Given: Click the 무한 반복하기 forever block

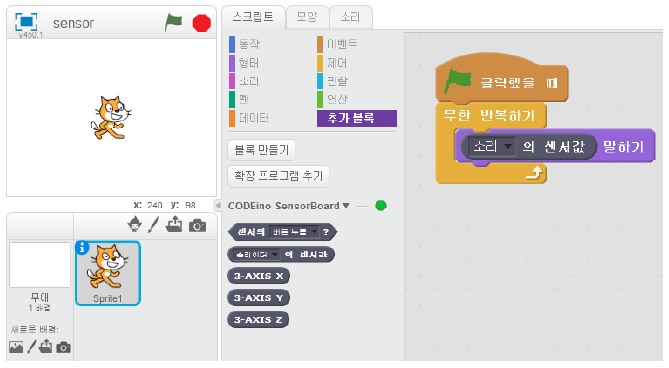Looking at the screenshot, I should pyautogui.click(x=489, y=115).
